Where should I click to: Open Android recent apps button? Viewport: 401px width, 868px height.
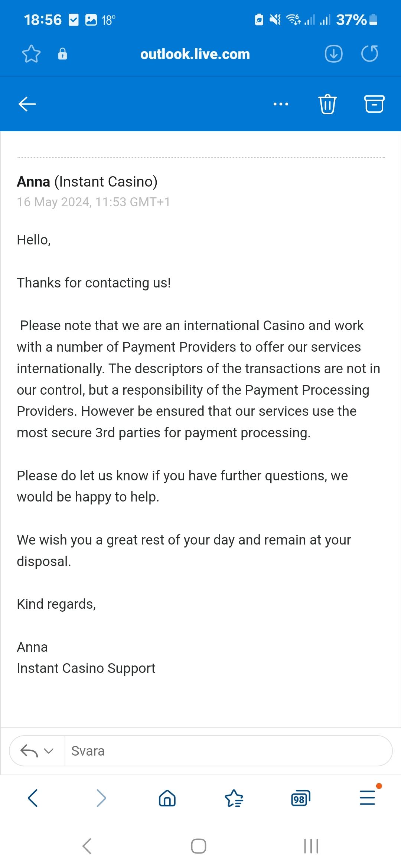coord(311,846)
